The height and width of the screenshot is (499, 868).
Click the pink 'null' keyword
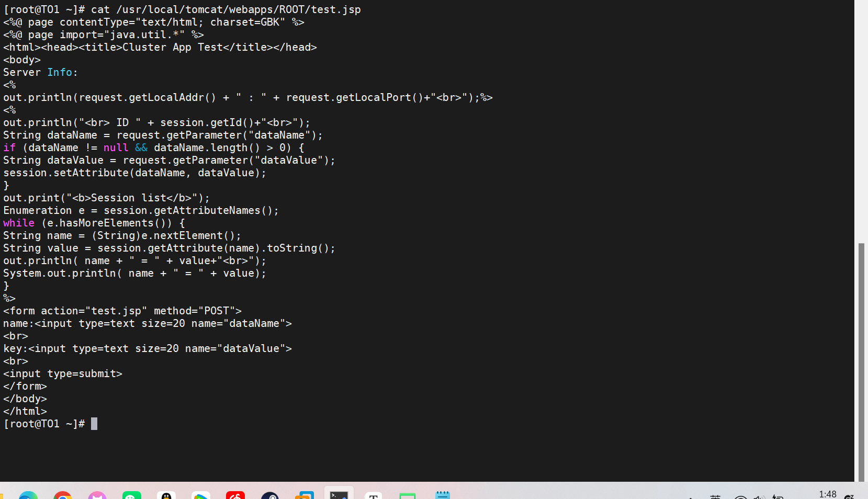pos(116,148)
